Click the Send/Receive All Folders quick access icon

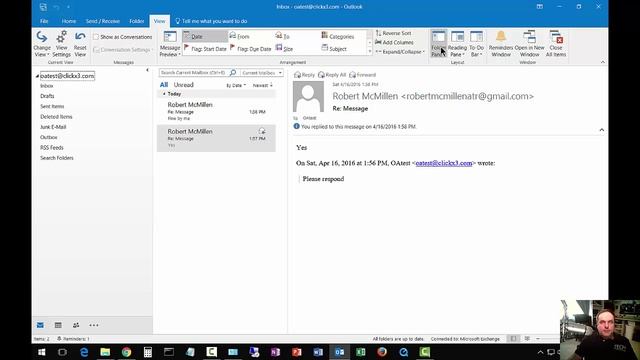coord(43,7)
